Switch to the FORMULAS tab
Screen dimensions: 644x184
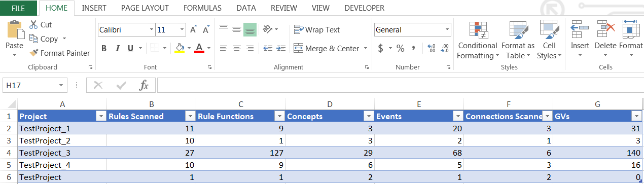coord(202,8)
